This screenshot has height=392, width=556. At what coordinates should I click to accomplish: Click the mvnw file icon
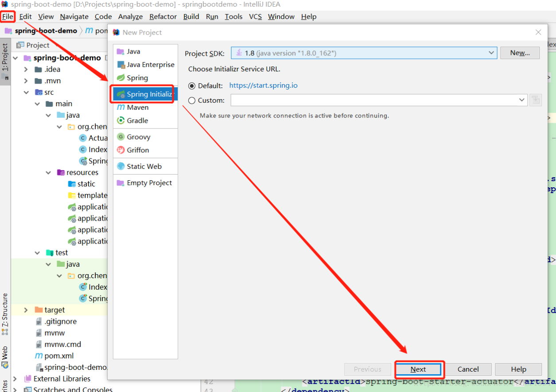[x=39, y=333]
